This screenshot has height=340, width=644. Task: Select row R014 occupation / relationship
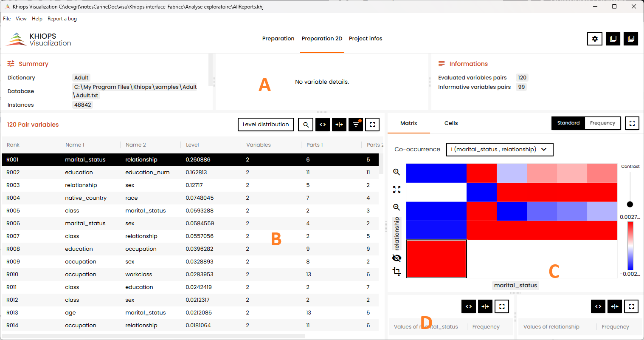click(x=190, y=326)
